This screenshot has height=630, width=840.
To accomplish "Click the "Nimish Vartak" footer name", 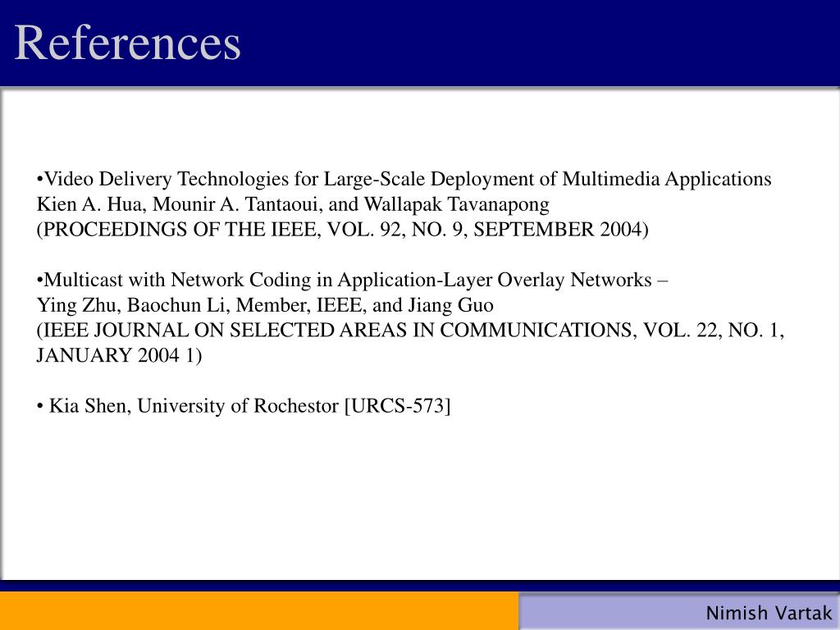I will point(769,612).
